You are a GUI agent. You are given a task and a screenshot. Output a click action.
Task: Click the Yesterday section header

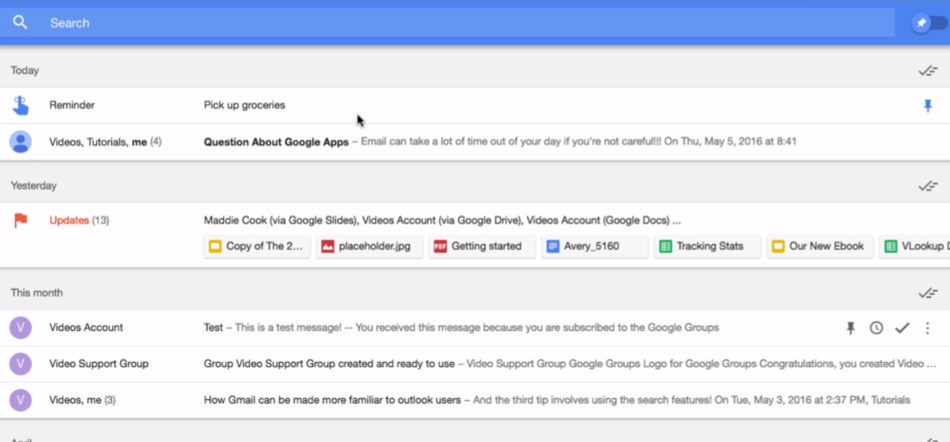(33, 186)
